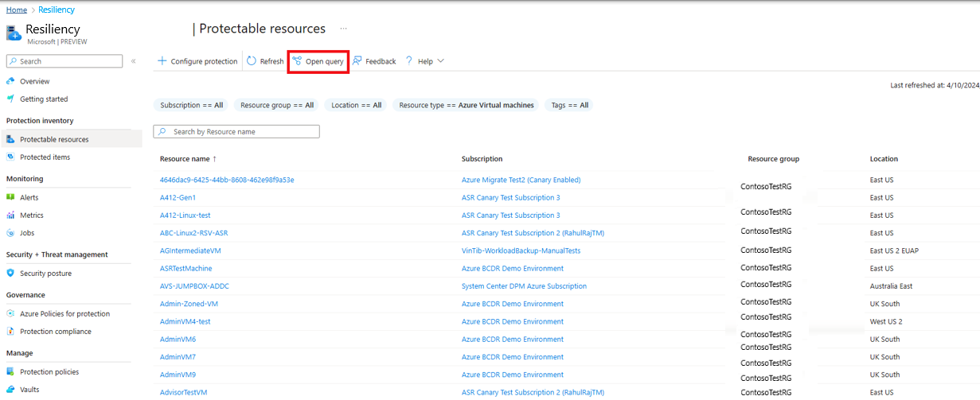
Task: Select Protected items in sidebar
Action: click(45, 157)
